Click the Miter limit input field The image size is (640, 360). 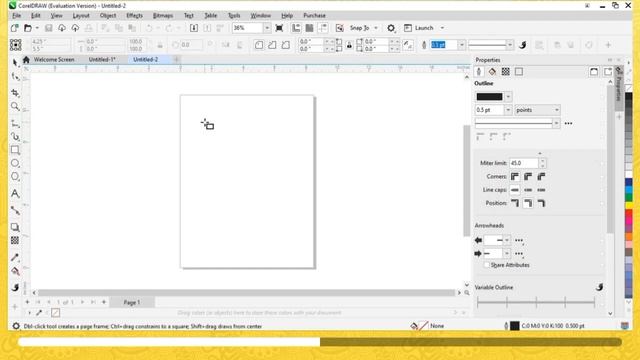[x=524, y=163]
